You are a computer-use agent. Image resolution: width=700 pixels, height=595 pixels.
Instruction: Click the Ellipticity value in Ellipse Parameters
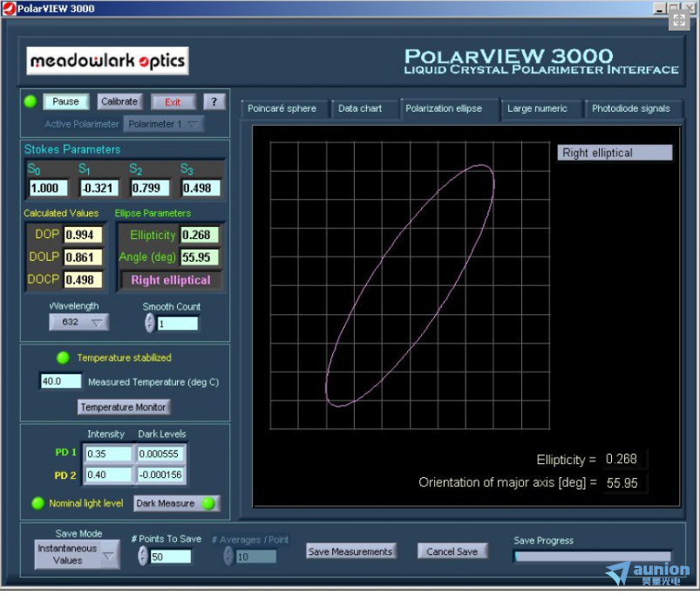[200, 236]
